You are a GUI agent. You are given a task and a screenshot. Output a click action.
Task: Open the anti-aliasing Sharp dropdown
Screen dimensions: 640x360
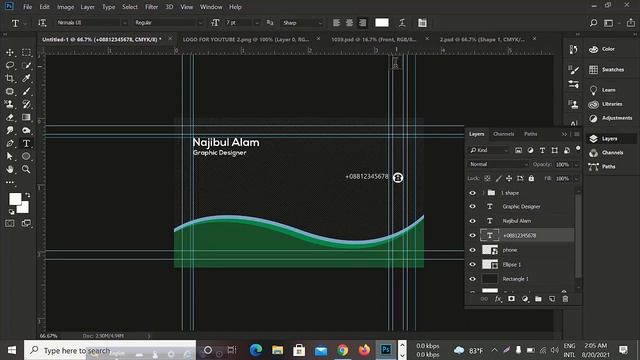tap(320, 23)
